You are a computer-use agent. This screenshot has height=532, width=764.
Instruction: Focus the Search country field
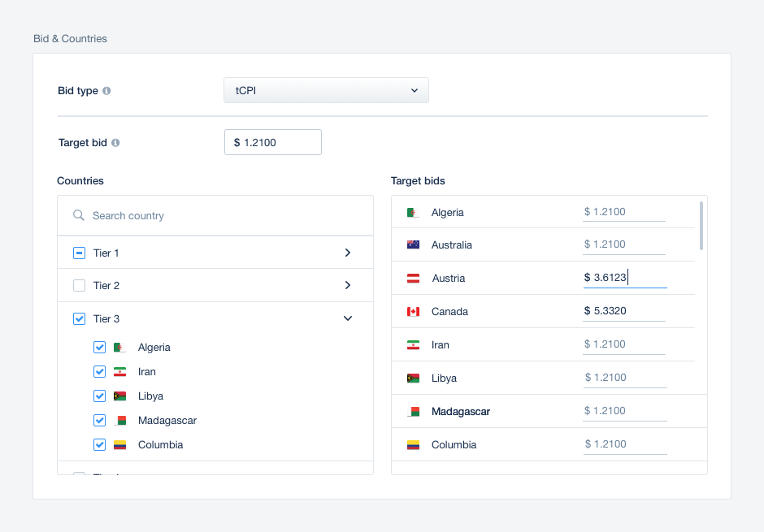pyautogui.click(x=215, y=215)
